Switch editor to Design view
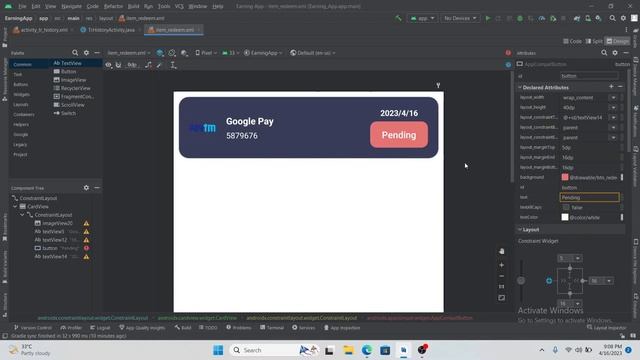The width and height of the screenshot is (640, 360). pyautogui.click(x=618, y=41)
